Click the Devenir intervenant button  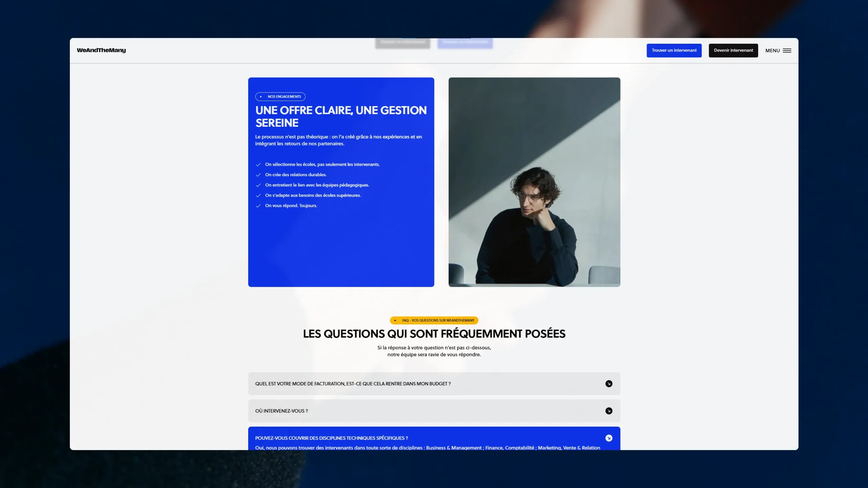(x=733, y=50)
